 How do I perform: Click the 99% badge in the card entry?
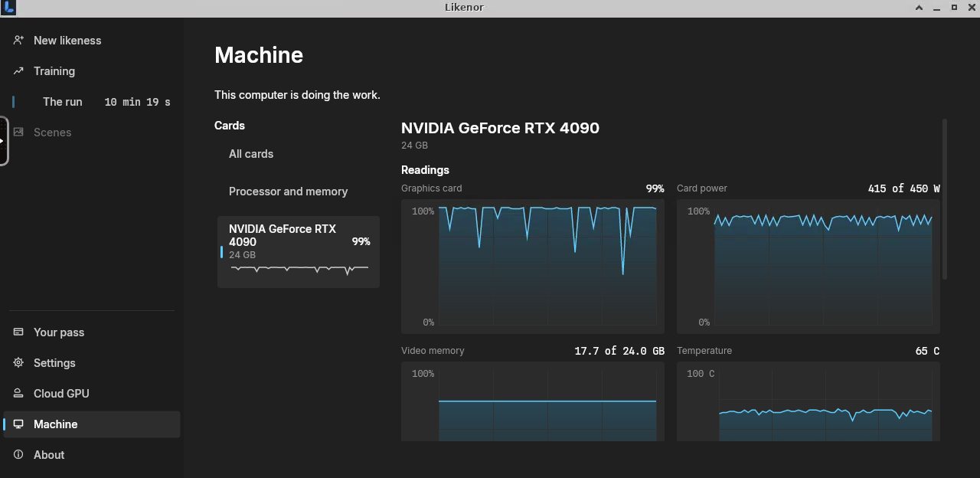[x=361, y=241]
